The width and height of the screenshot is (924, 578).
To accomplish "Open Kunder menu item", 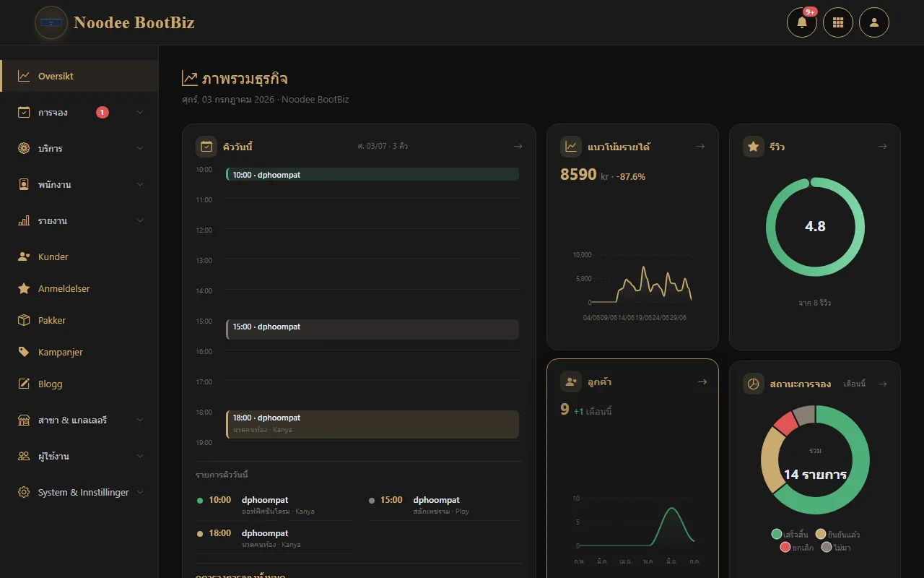I will click(x=79, y=256).
